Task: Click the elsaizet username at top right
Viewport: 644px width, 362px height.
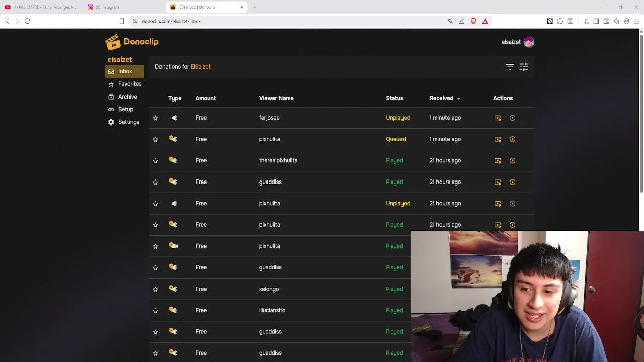Action: click(x=511, y=42)
